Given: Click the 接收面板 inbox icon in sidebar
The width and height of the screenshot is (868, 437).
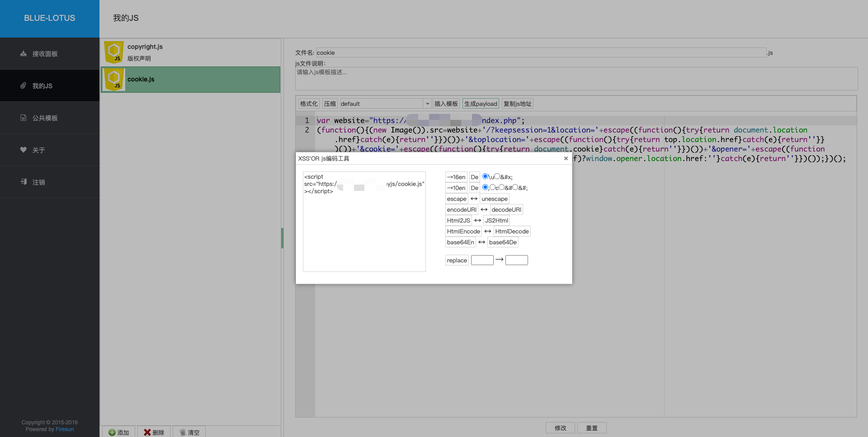Looking at the screenshot, I should (x=24, y=53).
